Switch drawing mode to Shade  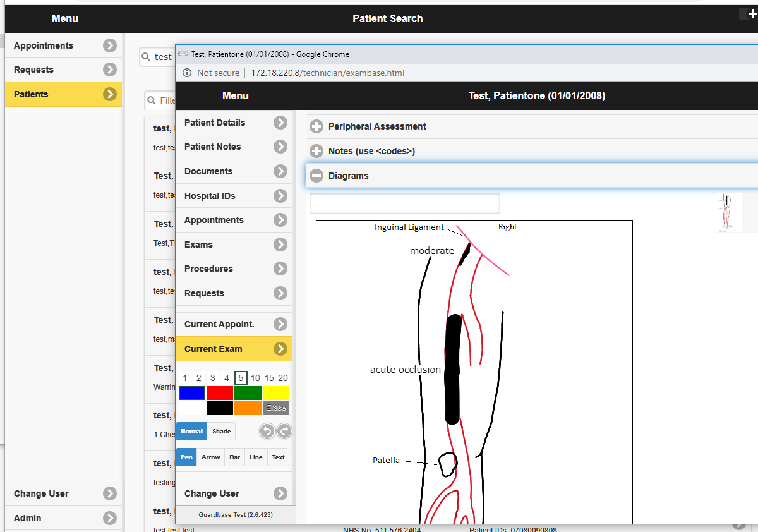pyautogui.click(x=221, y=432)
